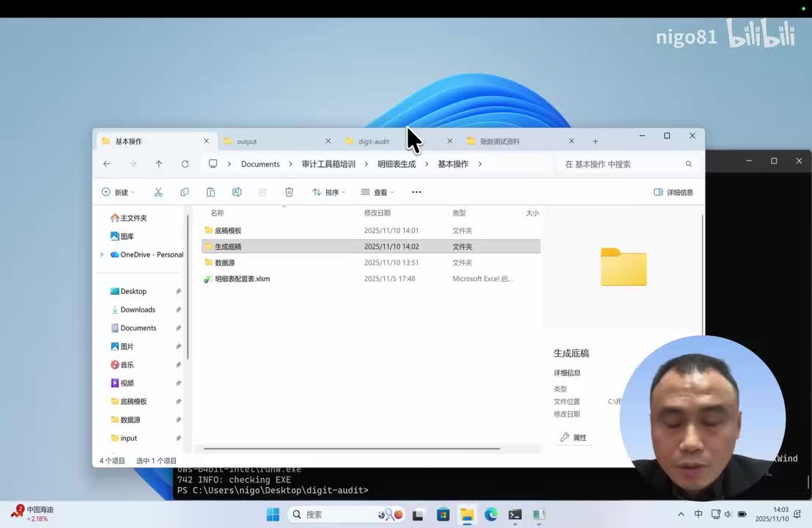
Task: Go up one folder level
Action: pyautogui.click(x=158, y=164)
